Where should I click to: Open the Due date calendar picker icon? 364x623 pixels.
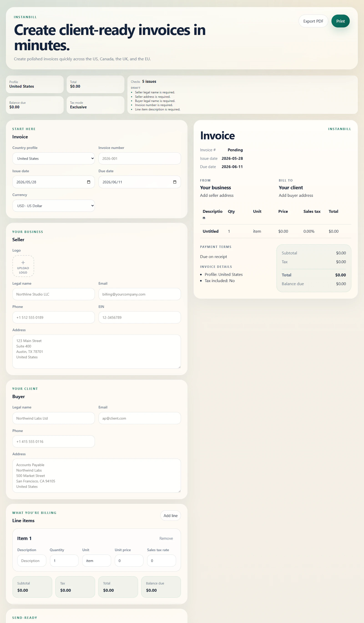[x=174, y=182]
